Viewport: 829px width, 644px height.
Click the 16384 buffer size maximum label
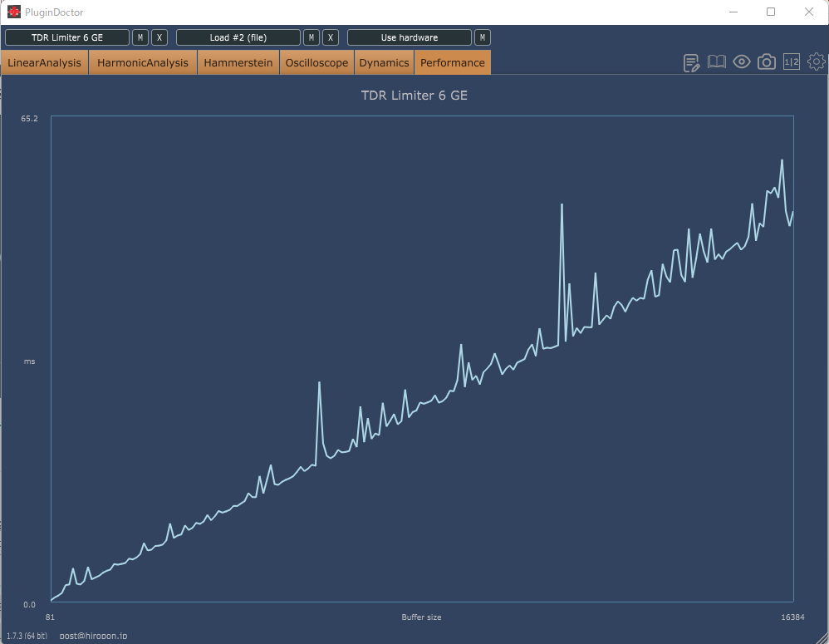coord(793,617)
